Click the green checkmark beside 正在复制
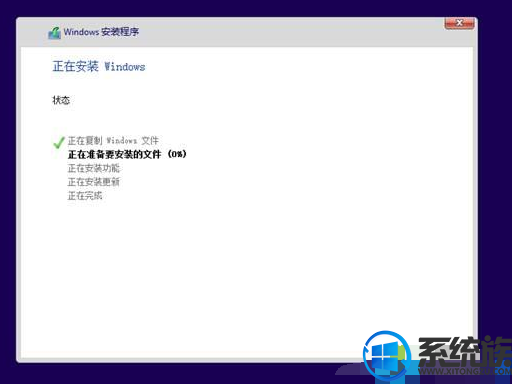512x384 pixels. (x=59, y=142)
